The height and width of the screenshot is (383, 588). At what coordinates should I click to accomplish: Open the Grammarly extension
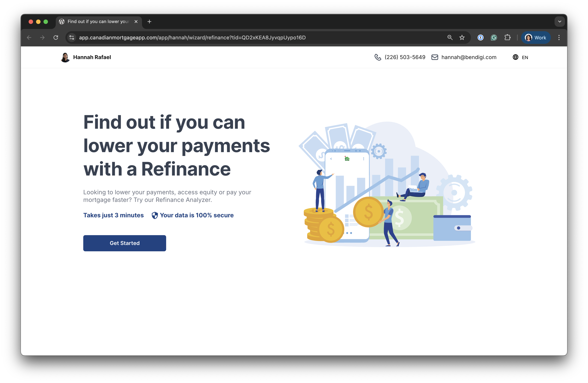[494, 38]
